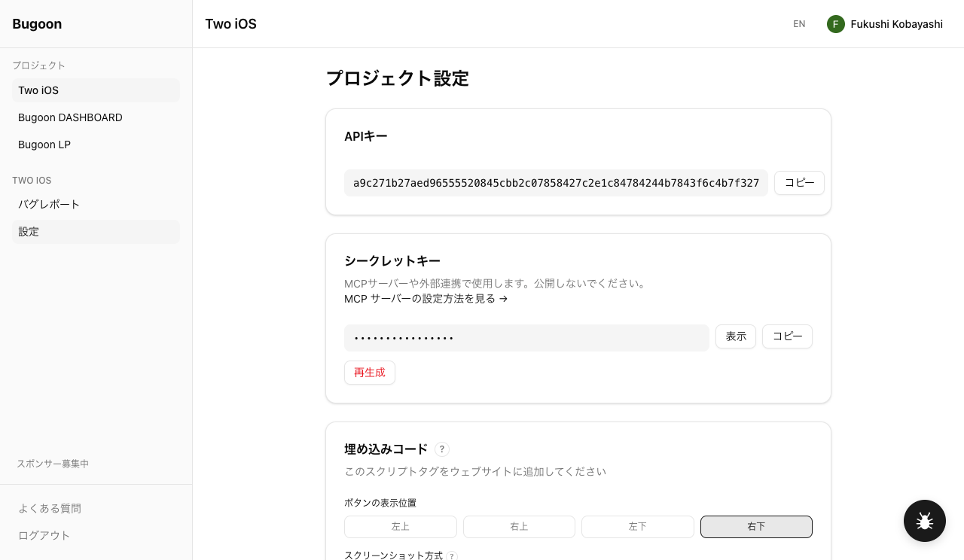Select 左下 button position

click(x=638, y=527)
